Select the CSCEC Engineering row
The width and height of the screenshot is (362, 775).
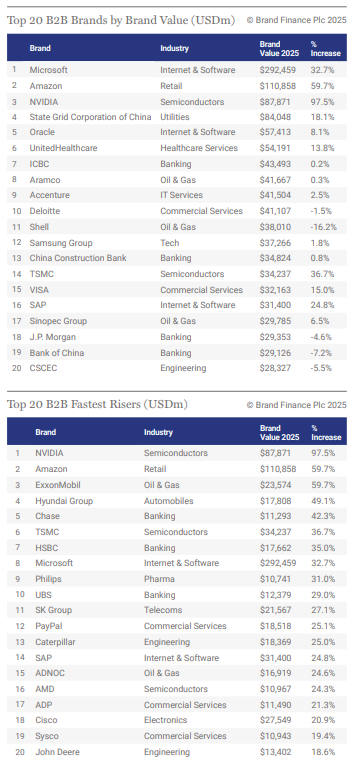click(x=177, y=368)
